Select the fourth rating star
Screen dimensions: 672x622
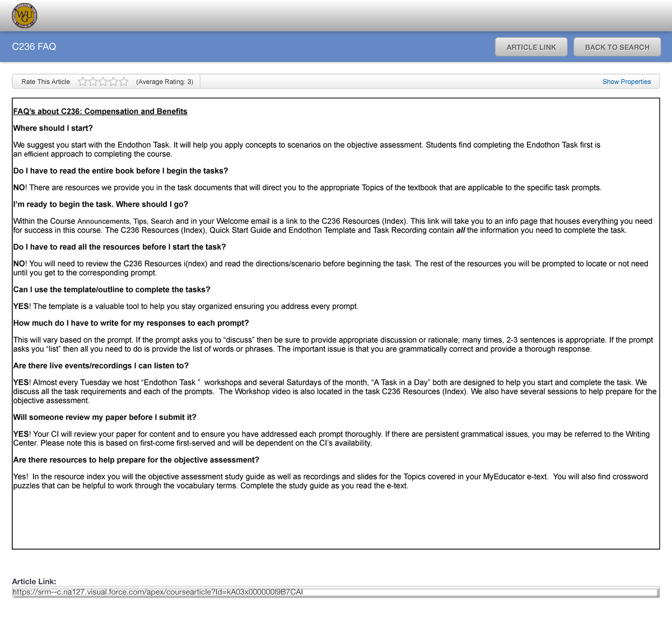[114, 82]
